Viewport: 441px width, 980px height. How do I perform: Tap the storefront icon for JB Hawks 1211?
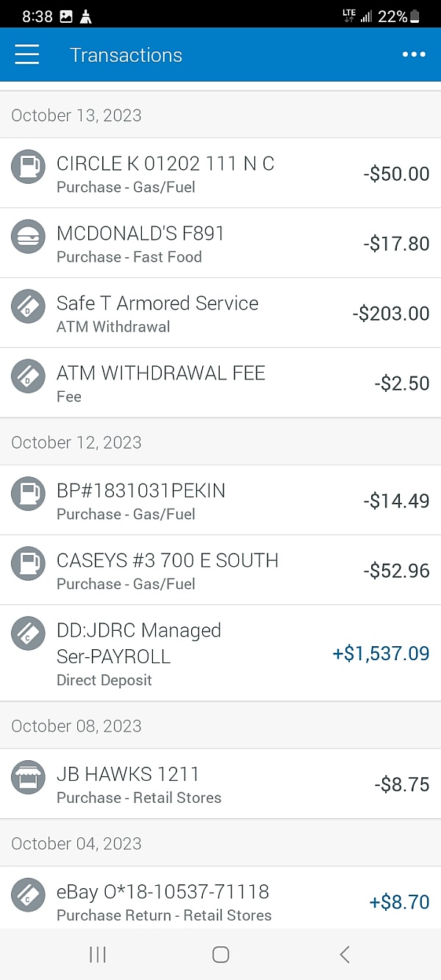(28, 778)
